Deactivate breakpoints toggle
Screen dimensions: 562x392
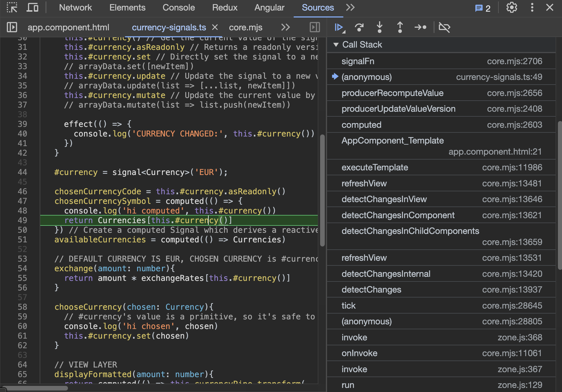click(444, 27)
